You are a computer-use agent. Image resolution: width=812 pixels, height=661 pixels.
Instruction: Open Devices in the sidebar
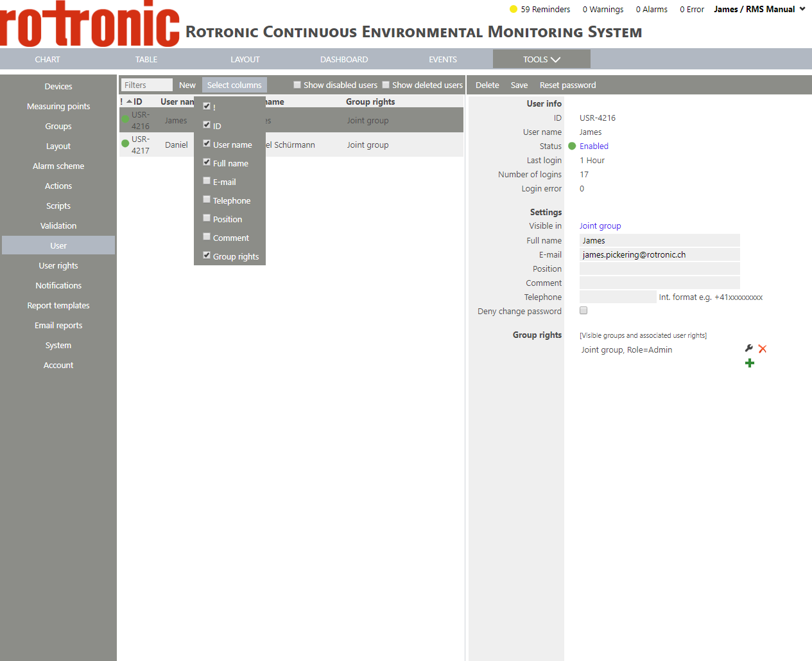click(x=58, y=86)
